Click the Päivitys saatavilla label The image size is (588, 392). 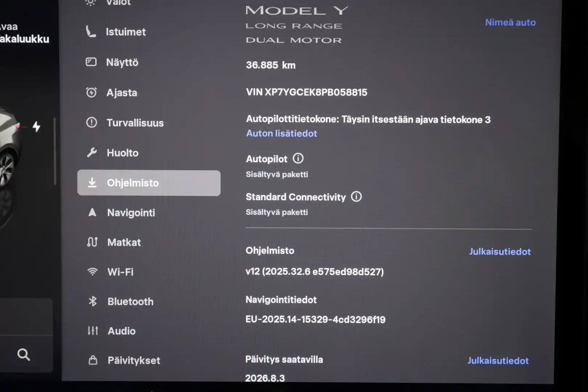pyautogui.click(x=284, y=360)
